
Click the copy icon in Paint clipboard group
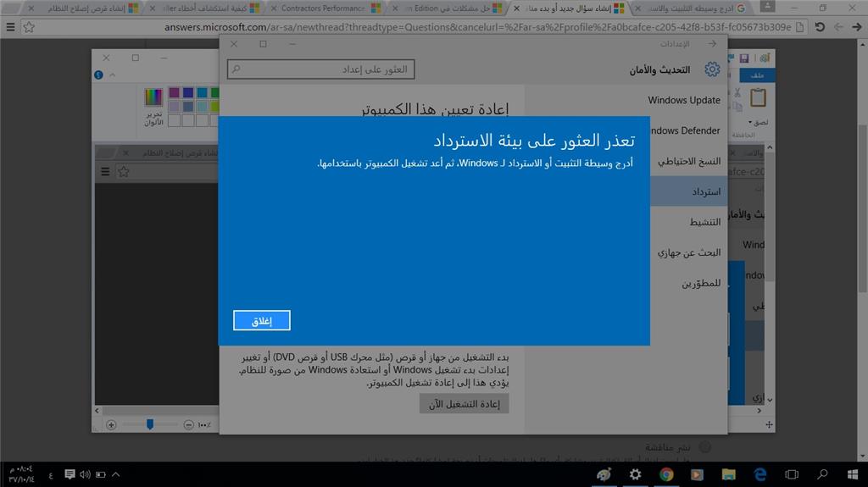pyautogui.click(x=737, y=107)
